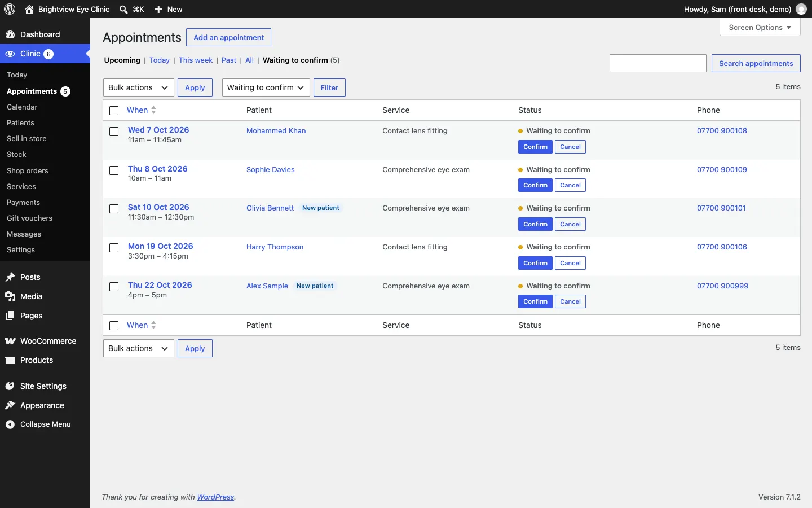Screen dimensions: 812x508
Task: Click the Appearance paintbrush icon
Action: 10,405
